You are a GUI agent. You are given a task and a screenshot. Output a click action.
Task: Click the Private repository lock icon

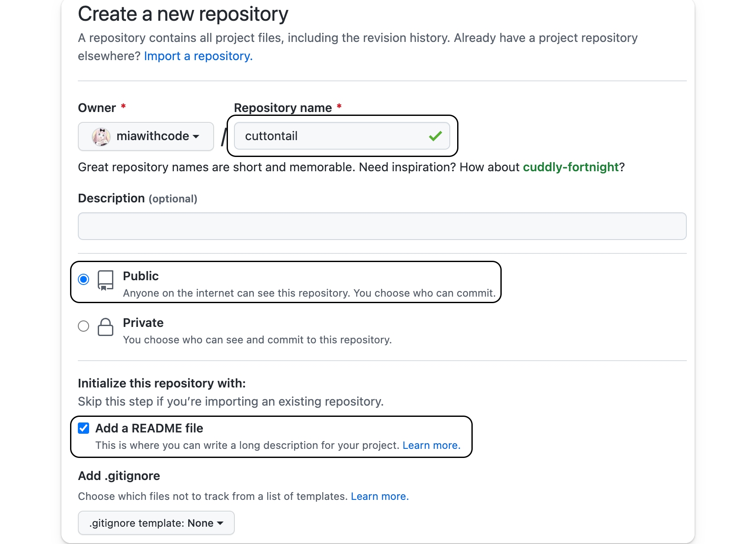[x=106, y=327]
